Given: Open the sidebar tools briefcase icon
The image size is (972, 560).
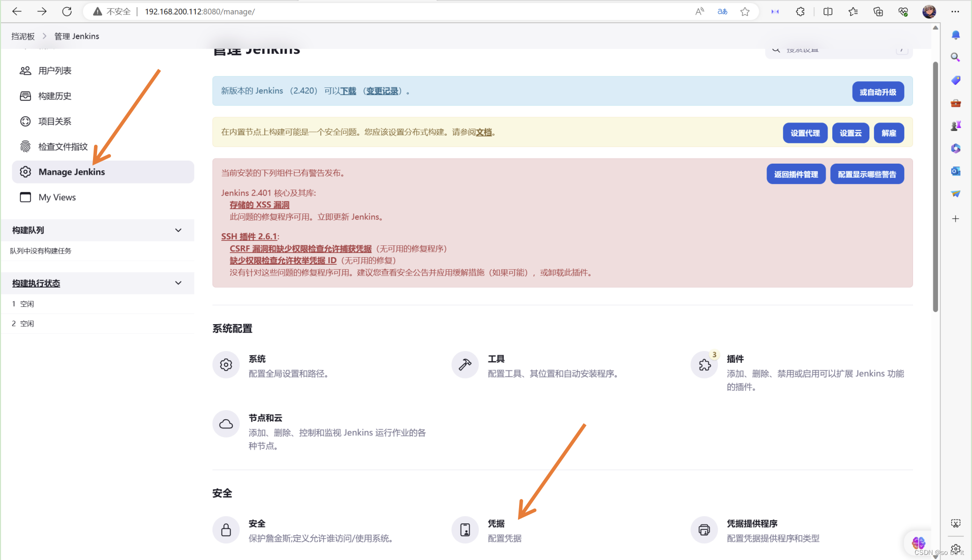Looking at the screenshot, I should pos(956,103).
